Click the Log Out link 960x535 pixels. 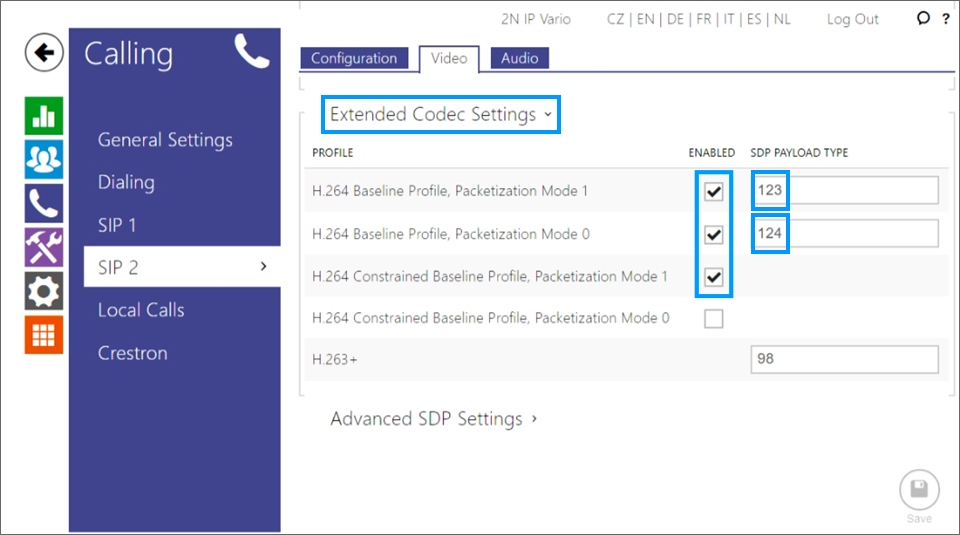pos(852,19)
